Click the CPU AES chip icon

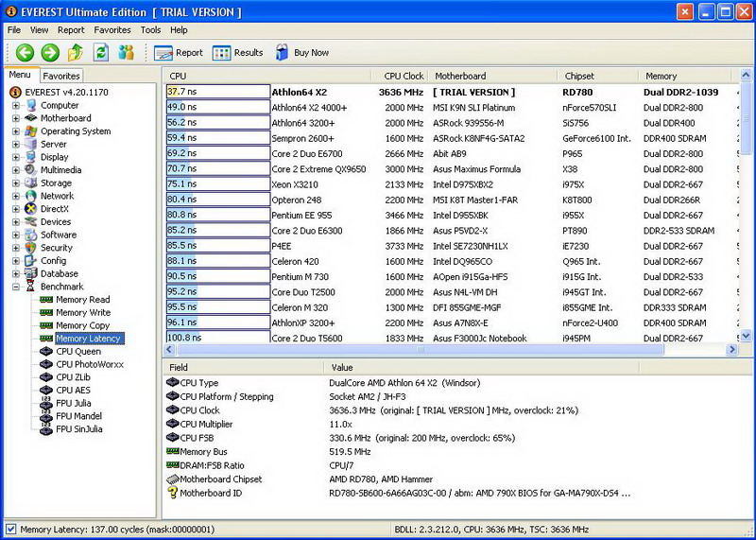pos(46,390)
